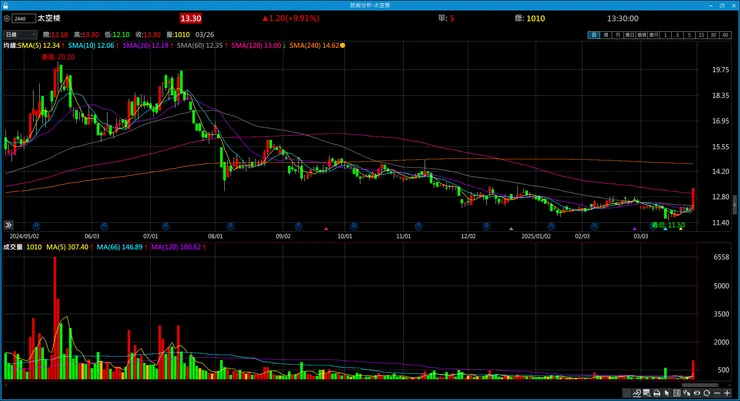Click the 19.75 price axis label

(721, 70)
